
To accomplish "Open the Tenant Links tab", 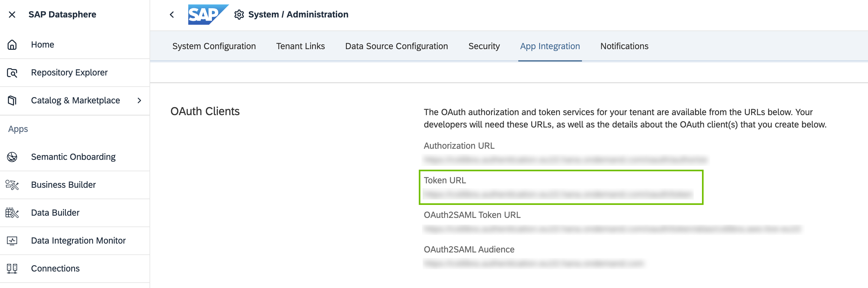I will [300, 46].
